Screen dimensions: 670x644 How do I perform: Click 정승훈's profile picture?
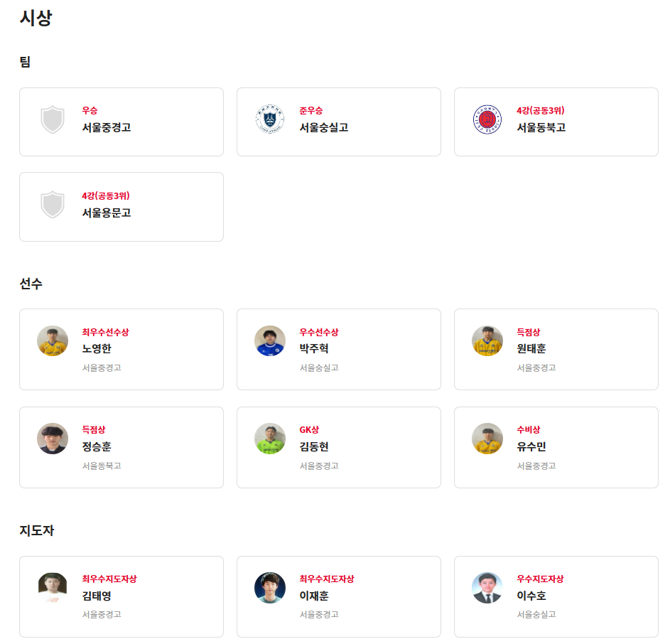point(53,439)
